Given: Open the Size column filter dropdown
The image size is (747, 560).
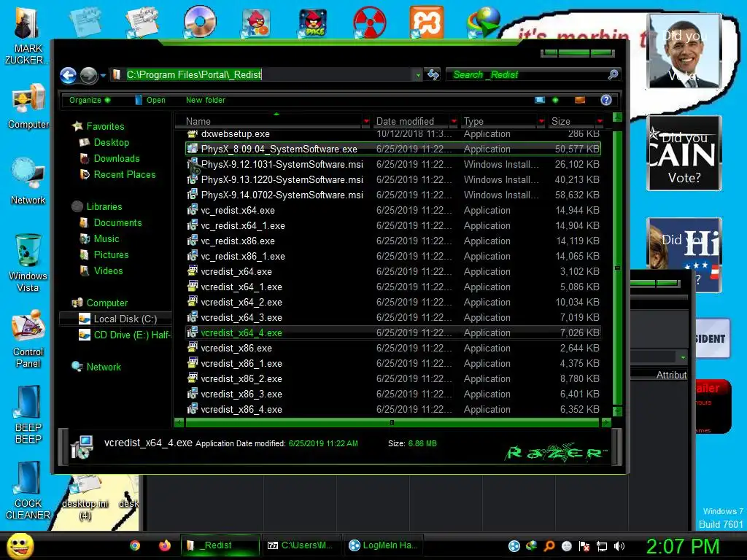Looking at the screenshot, I should tap(600, 122).
